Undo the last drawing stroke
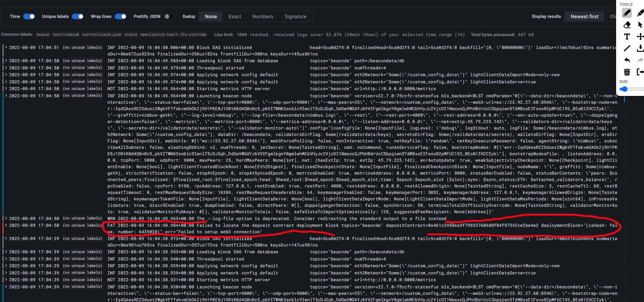This screenshot has height=302, width=644. pos(627,60)
